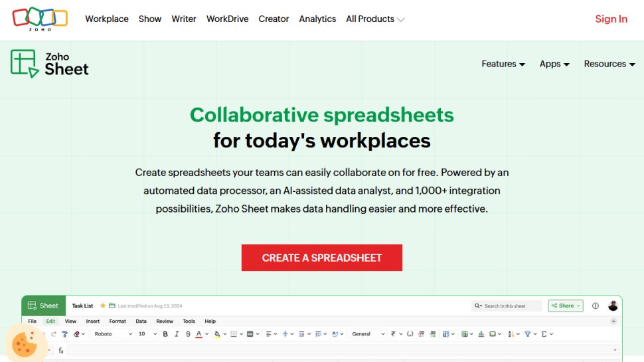Open the Review menu
This screenshot has width=644, height=362.
pyautogui.click(x=165, y=321)
